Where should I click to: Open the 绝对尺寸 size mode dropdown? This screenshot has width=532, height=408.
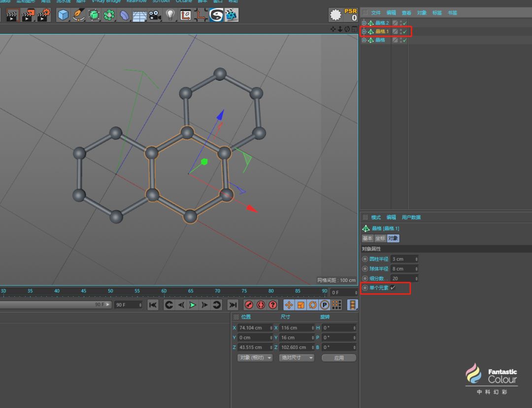pyautogui.click(x=297, y=358)
